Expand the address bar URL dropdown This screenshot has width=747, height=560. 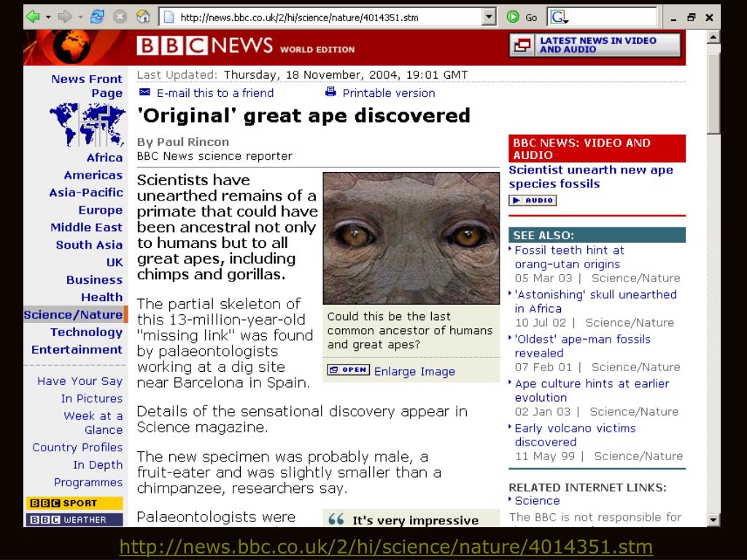coord(489,17)
